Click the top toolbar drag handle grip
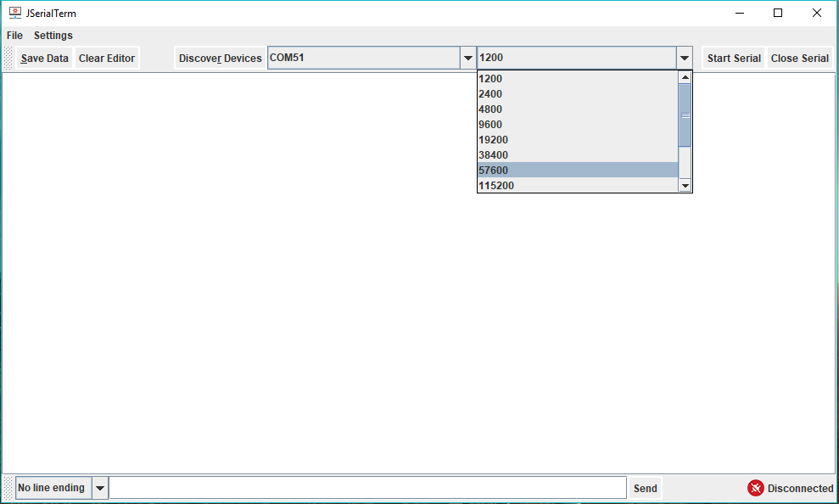This screenshot has height=504, width=839. click(8, 59)
